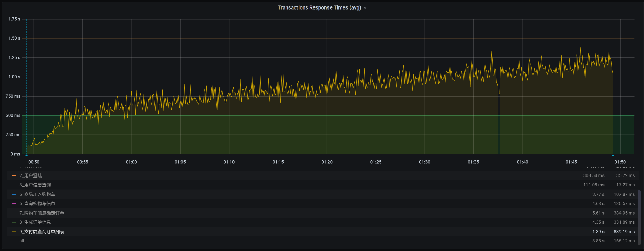Click the 839.19 ms value in legend
The height and width of the screenshot is (251, 644).
[x=624, y=232]
